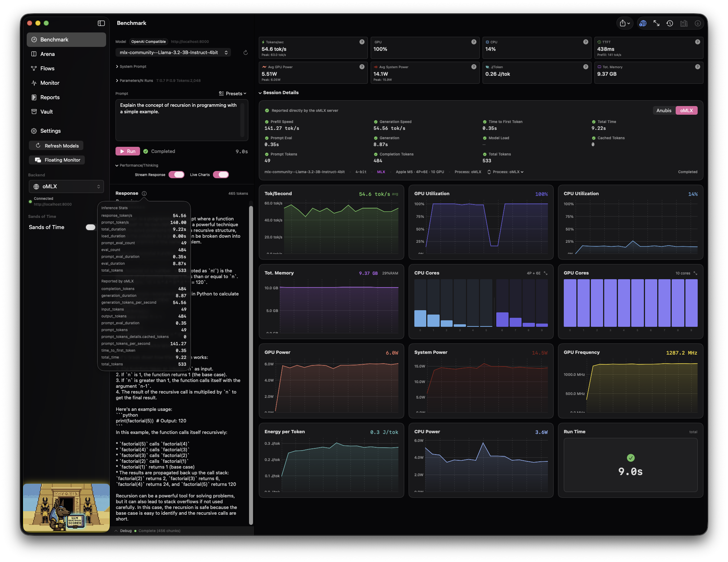Click the expand arrows toolbar icon
The width and height of the screenshot is (728, 562).
click(656, 23)
